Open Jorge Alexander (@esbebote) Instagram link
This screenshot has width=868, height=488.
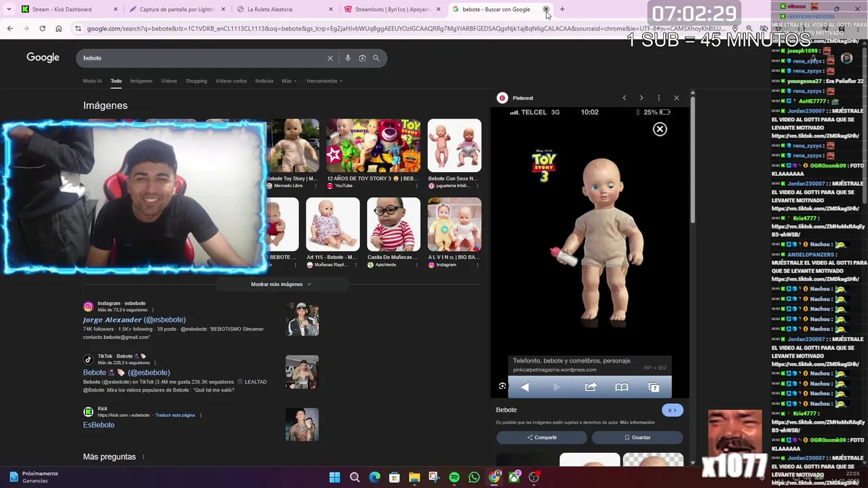[134, 319]
